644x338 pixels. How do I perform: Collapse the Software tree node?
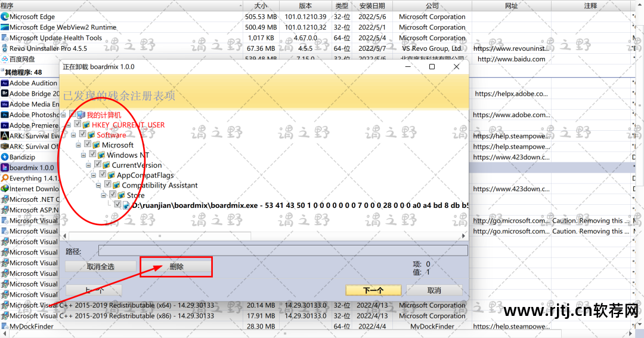click(x=73, y=136)
